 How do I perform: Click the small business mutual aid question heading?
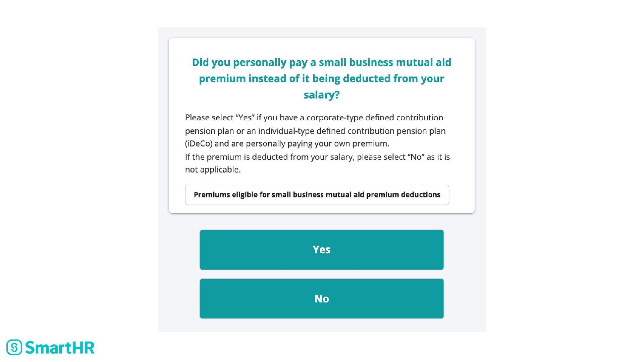click(321, 78)
